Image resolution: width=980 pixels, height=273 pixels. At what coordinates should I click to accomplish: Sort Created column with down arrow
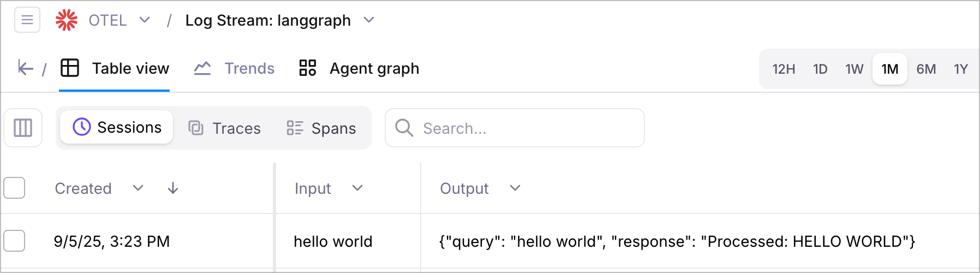173,188
